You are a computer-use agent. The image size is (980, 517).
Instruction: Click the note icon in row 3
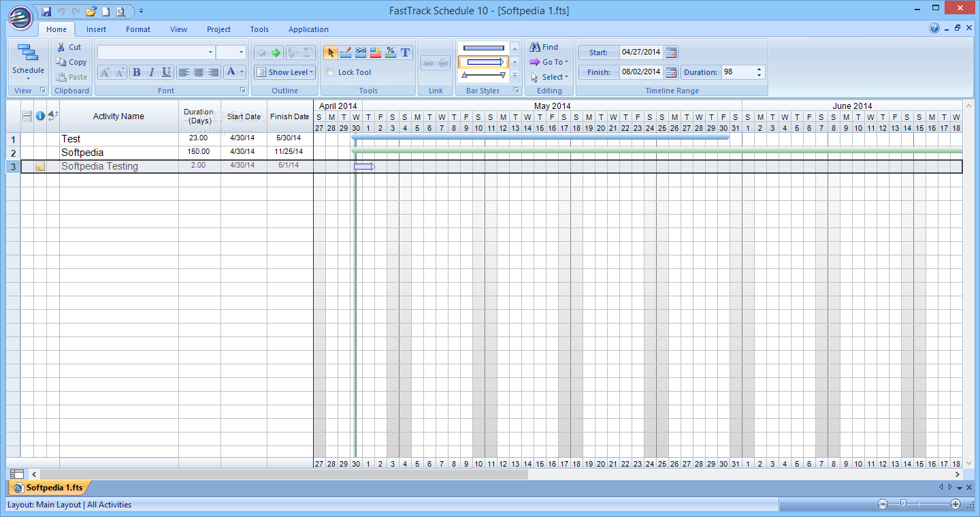(x=40, y=166)
